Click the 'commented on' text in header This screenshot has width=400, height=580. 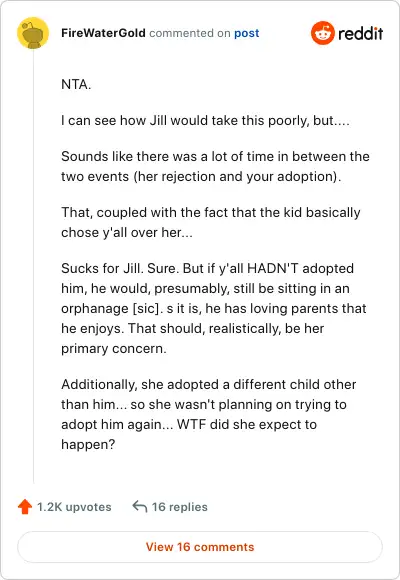(x=190, y=33)
